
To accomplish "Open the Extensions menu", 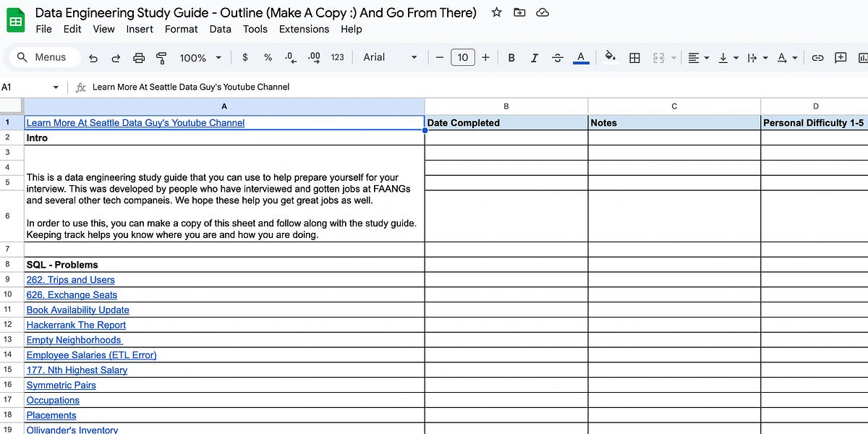I will tap(304, 29).
